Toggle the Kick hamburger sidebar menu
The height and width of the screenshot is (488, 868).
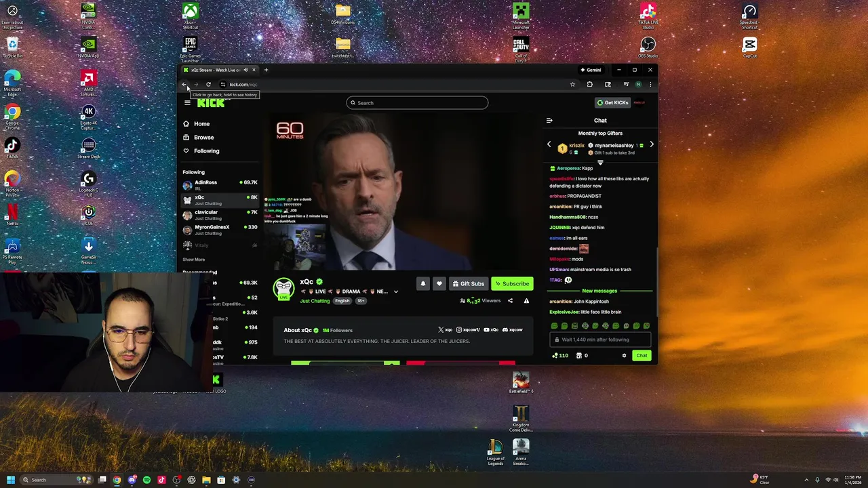click(187, 103)
